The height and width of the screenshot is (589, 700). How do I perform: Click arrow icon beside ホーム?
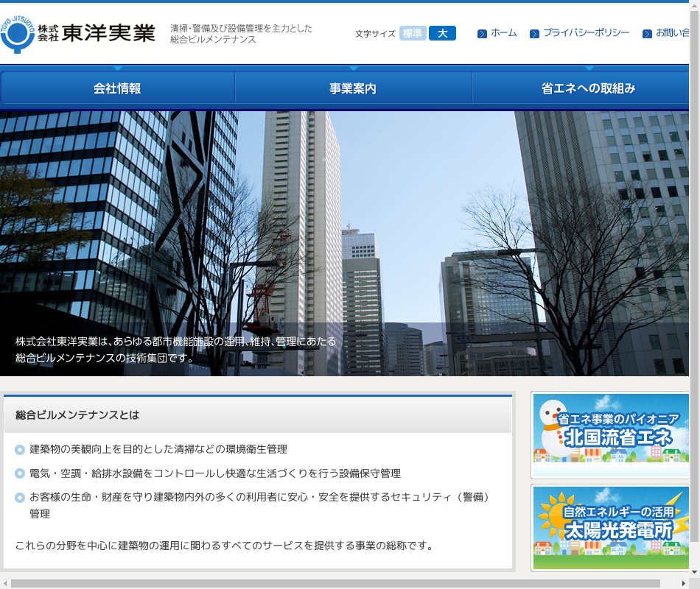(482, 34)
